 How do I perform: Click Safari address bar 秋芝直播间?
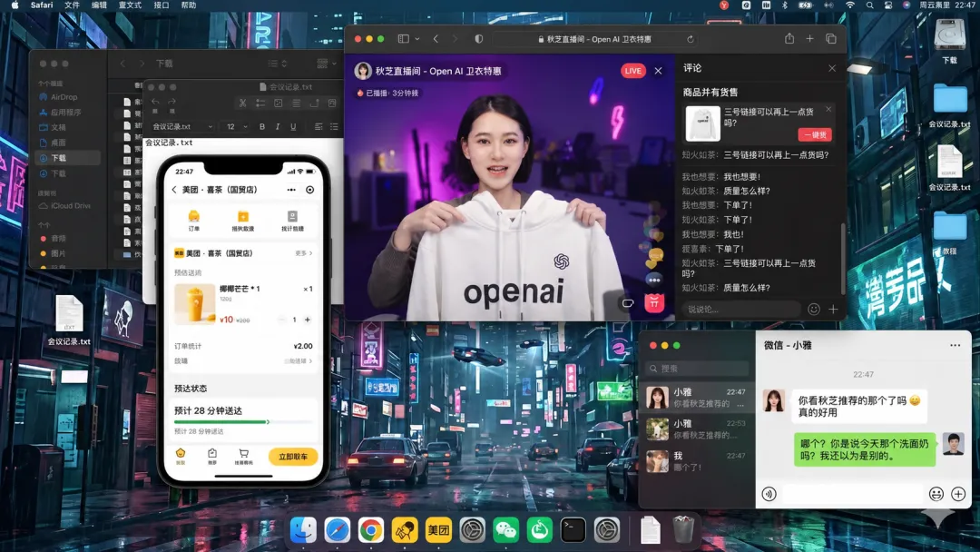(x=597, y=39)
